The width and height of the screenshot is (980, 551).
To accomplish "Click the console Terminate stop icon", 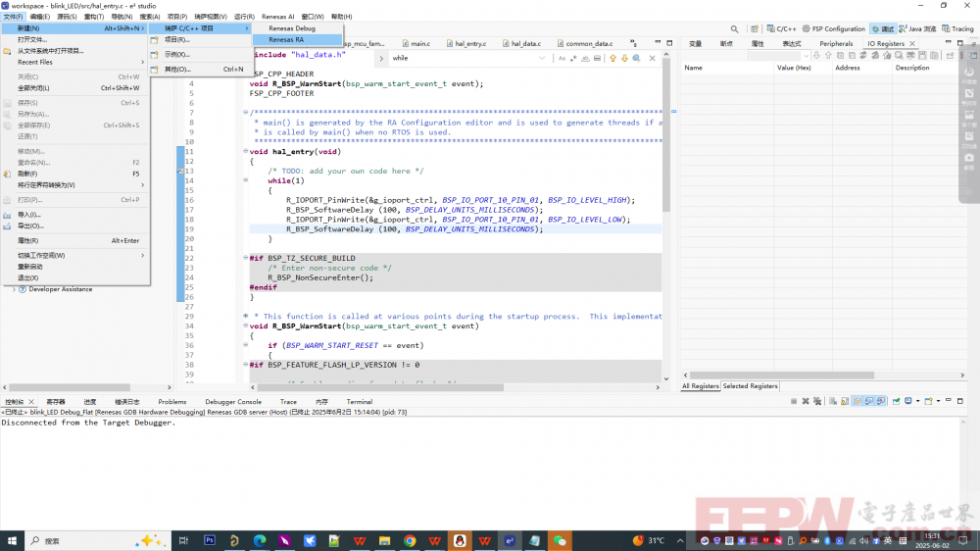I will tap(794, 402).
